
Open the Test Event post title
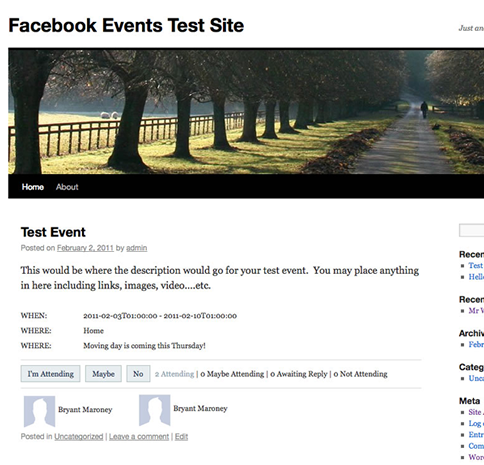53,232
